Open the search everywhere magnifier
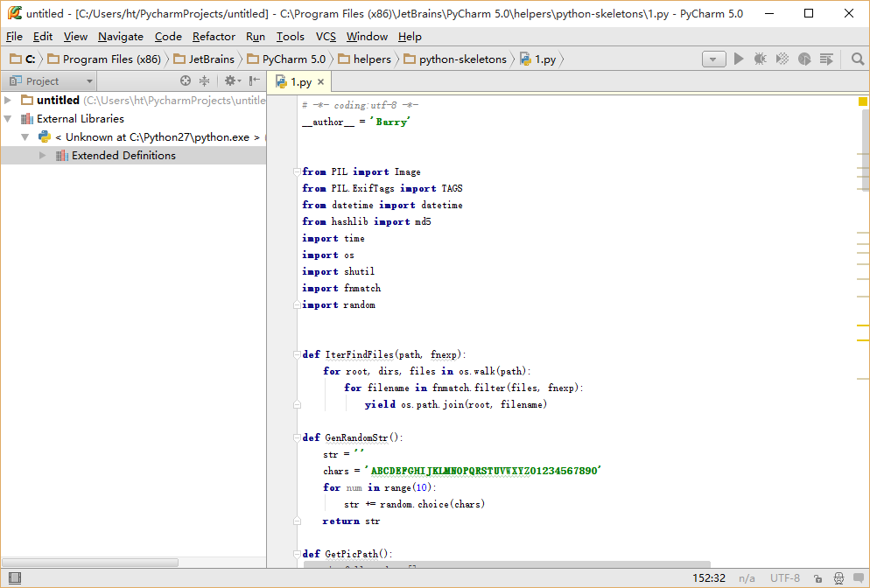Viewport: 870px width, 588px height. (x=858, y=58)
